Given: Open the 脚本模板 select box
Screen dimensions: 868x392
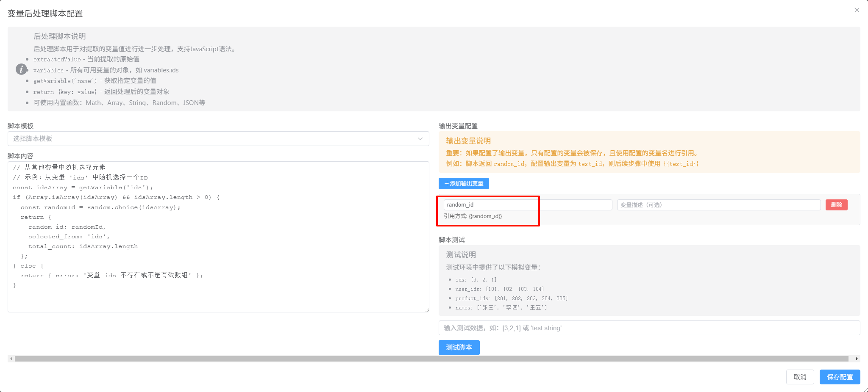Looking at the screenshot, I should point(212,139).
